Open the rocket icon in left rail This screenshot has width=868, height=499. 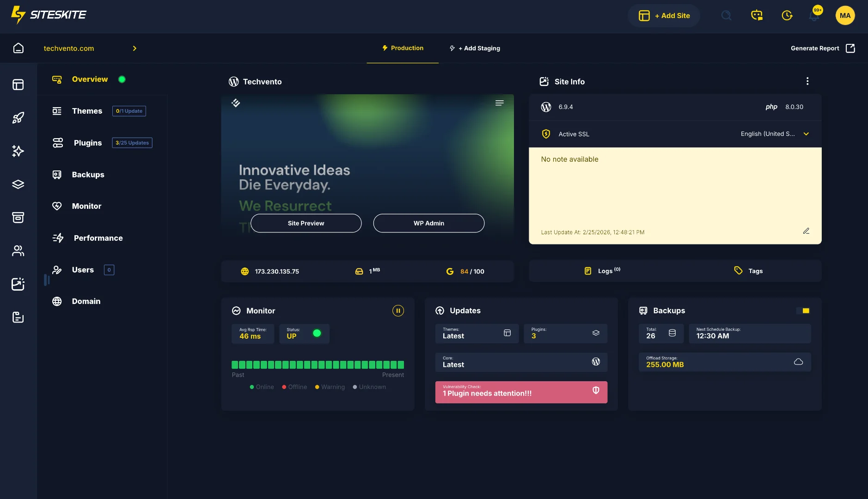point(18,118)
